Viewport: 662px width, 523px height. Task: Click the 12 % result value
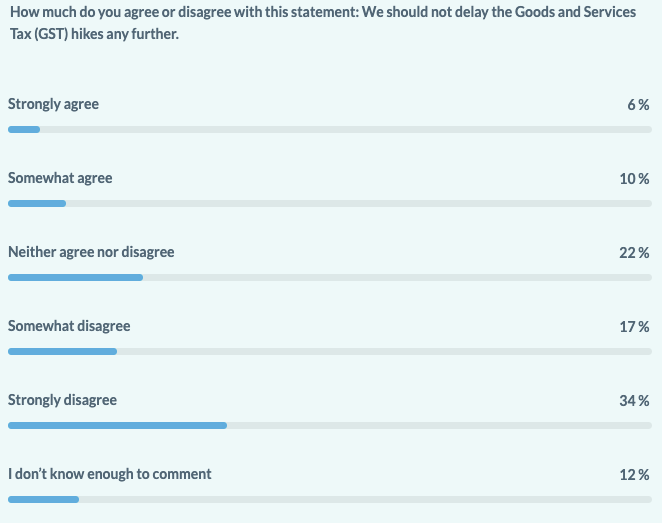point(634,474)
